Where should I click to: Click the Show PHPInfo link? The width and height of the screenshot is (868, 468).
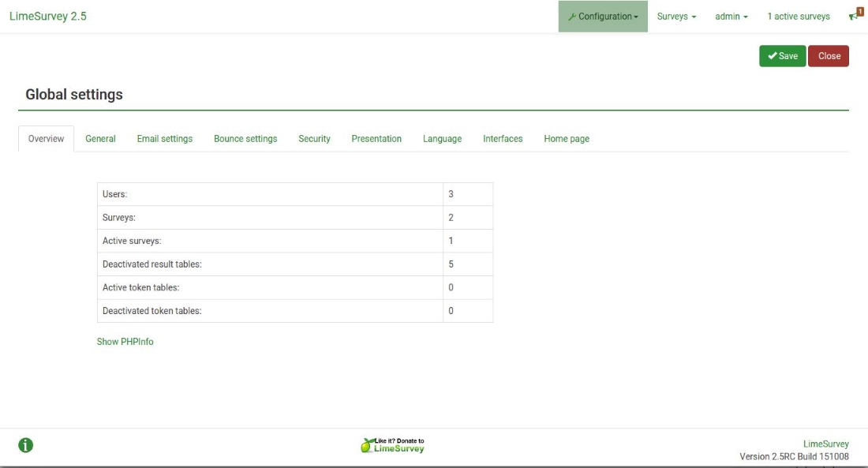(x=125, y=342)
